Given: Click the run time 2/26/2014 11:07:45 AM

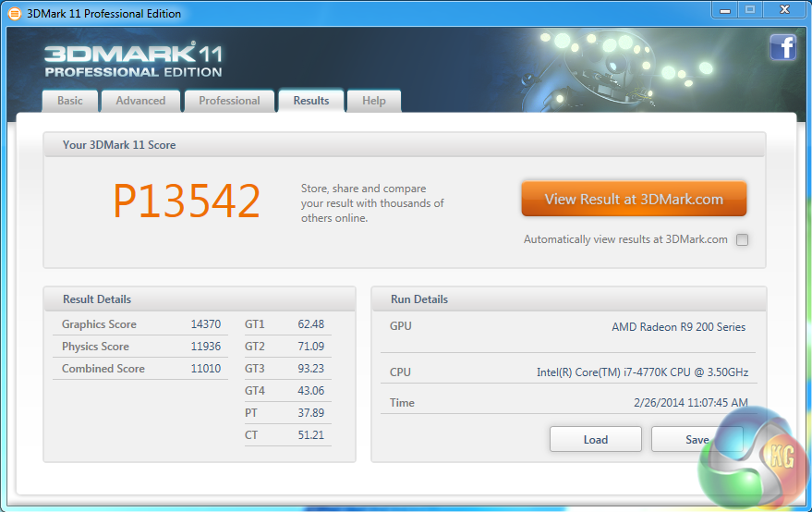Looking at the screenshot, I should (691, 403).
